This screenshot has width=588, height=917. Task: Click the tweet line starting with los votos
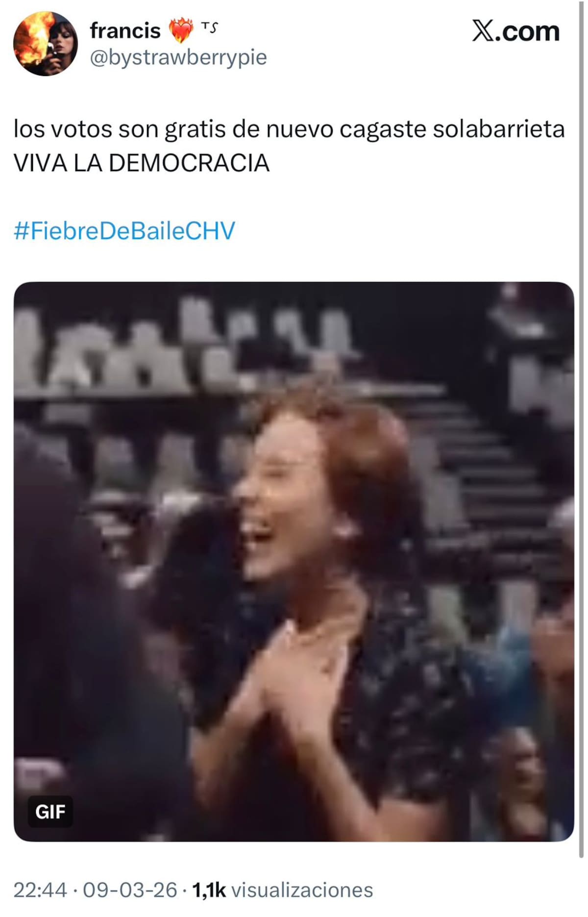pyautogui.click(x=289, y=129)
